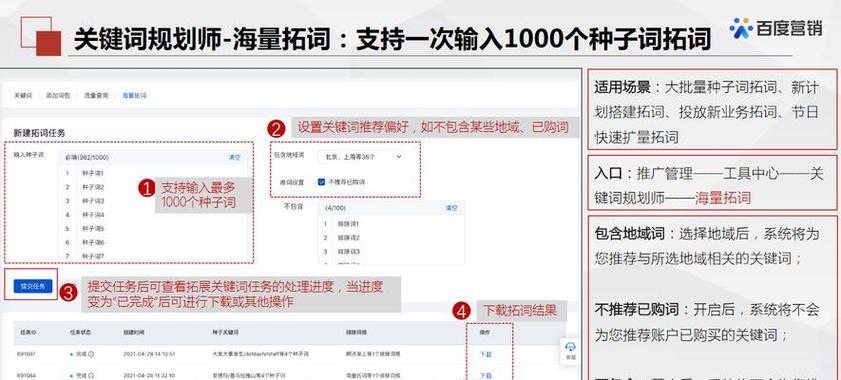Click the 种子词4 row in seed list
Image resolution: width=841 pixels, height=380 pixels.
(154, 215)
